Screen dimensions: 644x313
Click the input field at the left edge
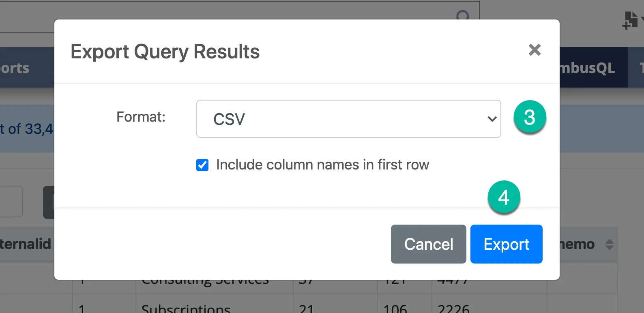point(11,202)
